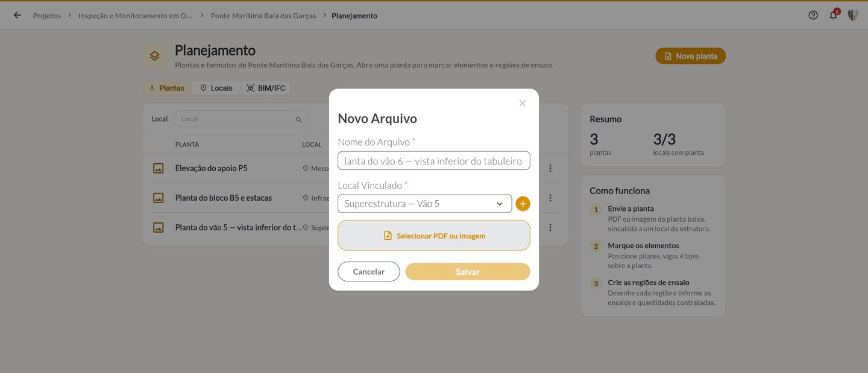868x373 pixels.
Task: Focus the Local search field
Action: pos(241,119)
